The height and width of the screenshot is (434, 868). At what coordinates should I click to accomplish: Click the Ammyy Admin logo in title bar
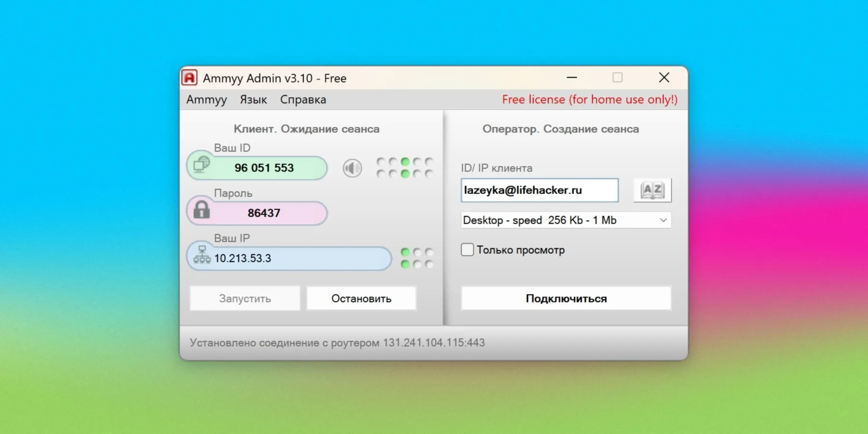click(190, 78)
